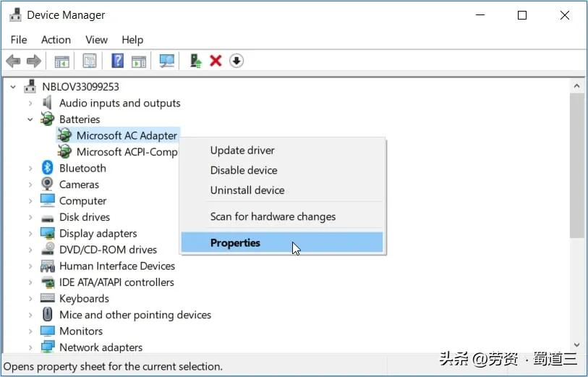
Task: Open the File menu
Action: point(19,40)
